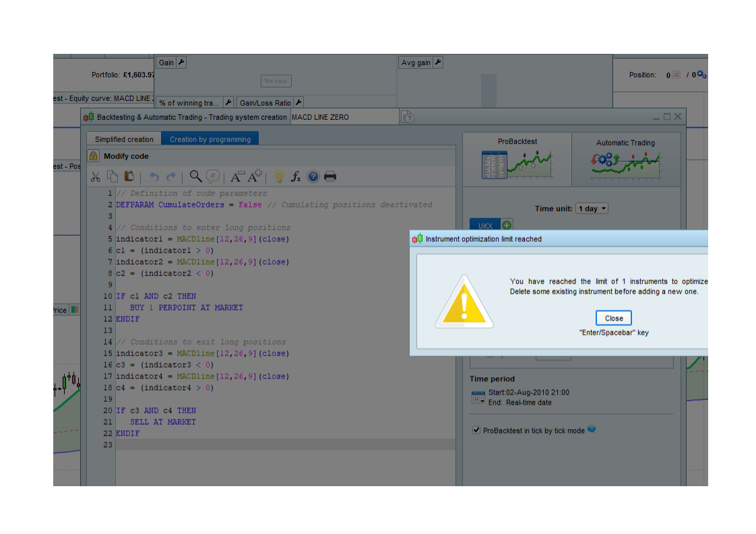
Task: Select the Automatic Trading mode tab
Action: point(626,160)
